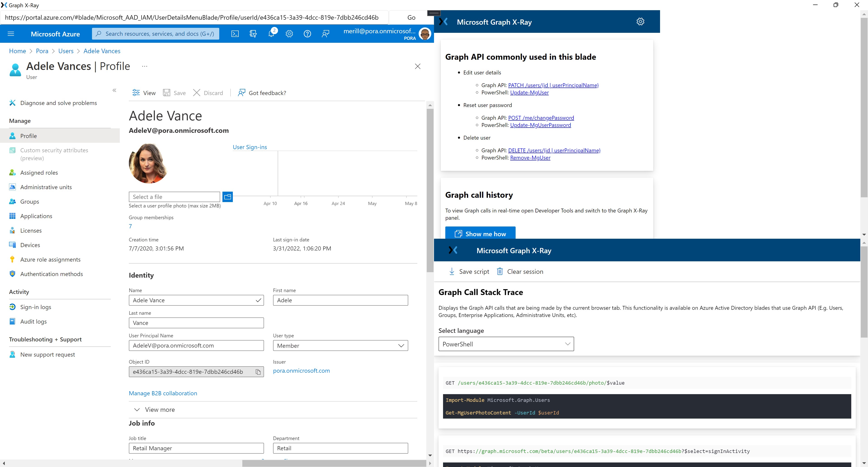Click the Graph X-Ray settings gear
Viewport: 868px width, 467px height.
click(x=640, y=21)
